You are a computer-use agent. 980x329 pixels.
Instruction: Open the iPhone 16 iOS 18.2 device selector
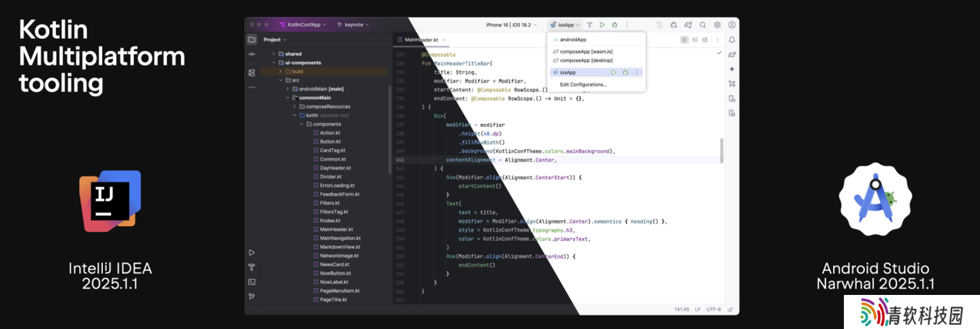(x=512, y=25)
